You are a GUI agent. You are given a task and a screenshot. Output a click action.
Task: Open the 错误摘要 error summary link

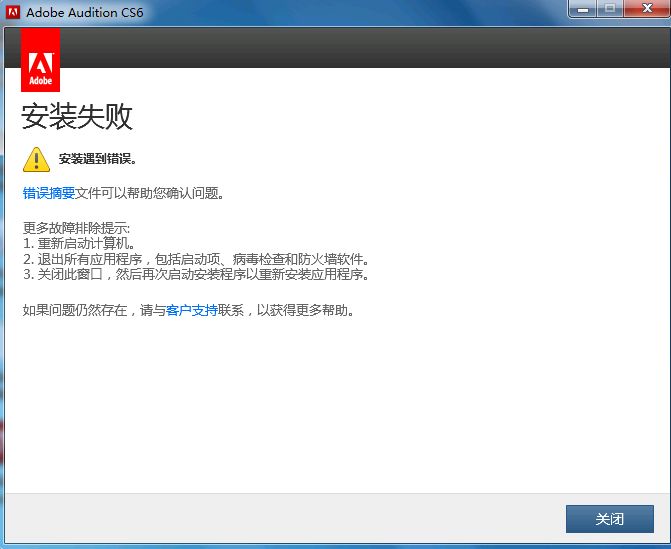49,193
